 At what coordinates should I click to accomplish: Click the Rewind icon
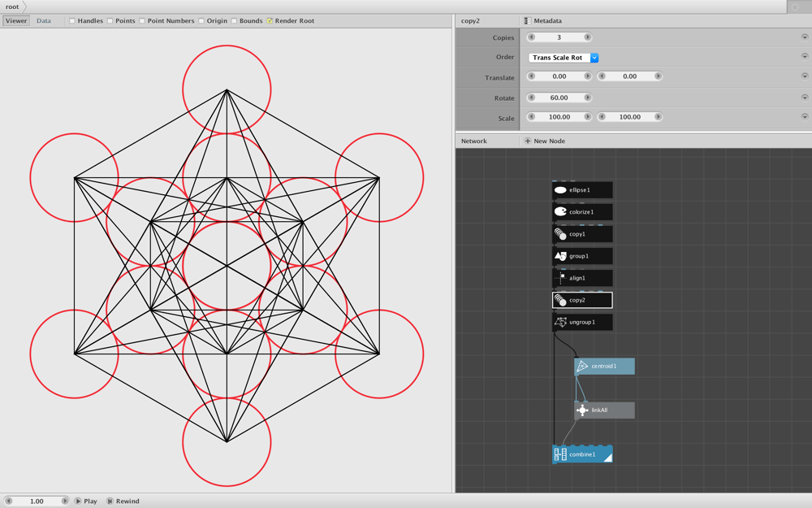pos(110,501)
